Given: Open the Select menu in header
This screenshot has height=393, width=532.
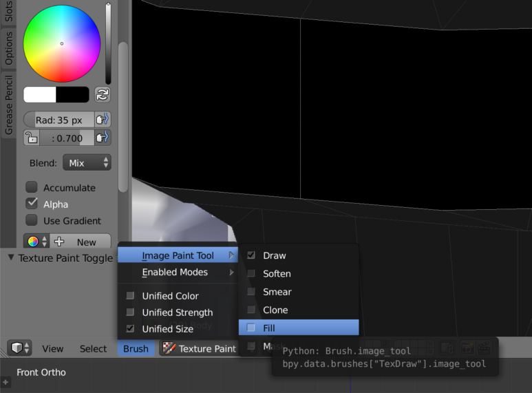Looking at the screenshot, I should tap(93, 348).
